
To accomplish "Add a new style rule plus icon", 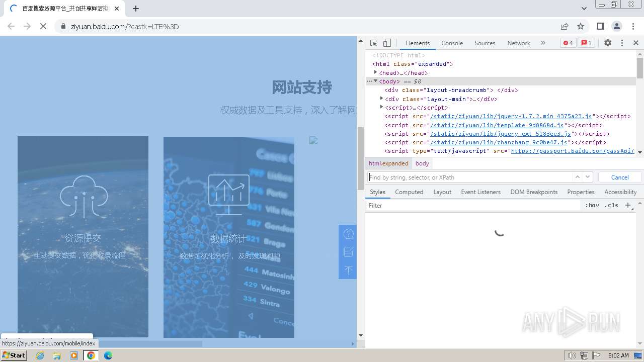I will [627, 205].
